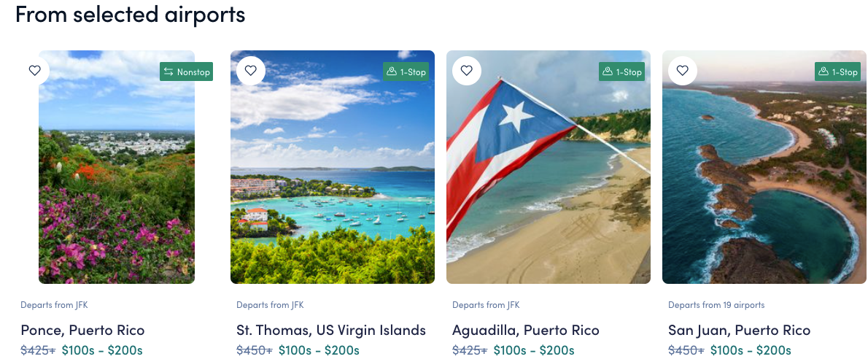The image size is (868, 359).
Task: Click the Nonstop badge on Ponce photo
Action: coord(187,72)
